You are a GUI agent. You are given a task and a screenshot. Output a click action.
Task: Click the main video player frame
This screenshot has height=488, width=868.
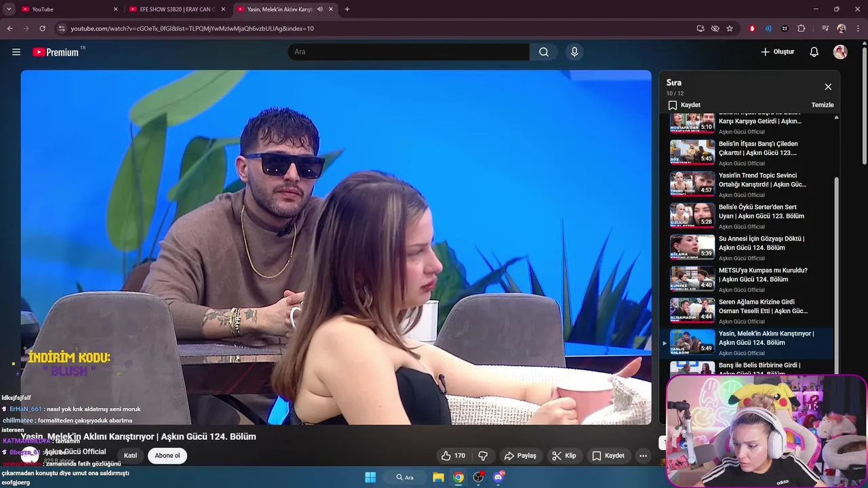click(x=336, y=247)
